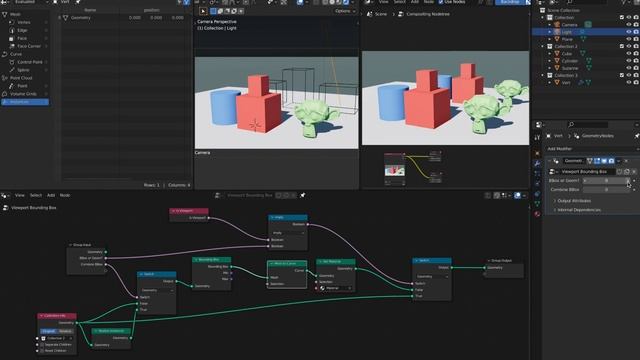
Task: Click Plane mesh icon in outliner
Action: 557,39
